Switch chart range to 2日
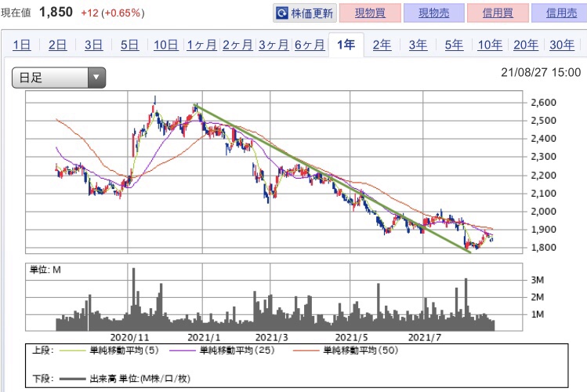 [x=58, y=45]
